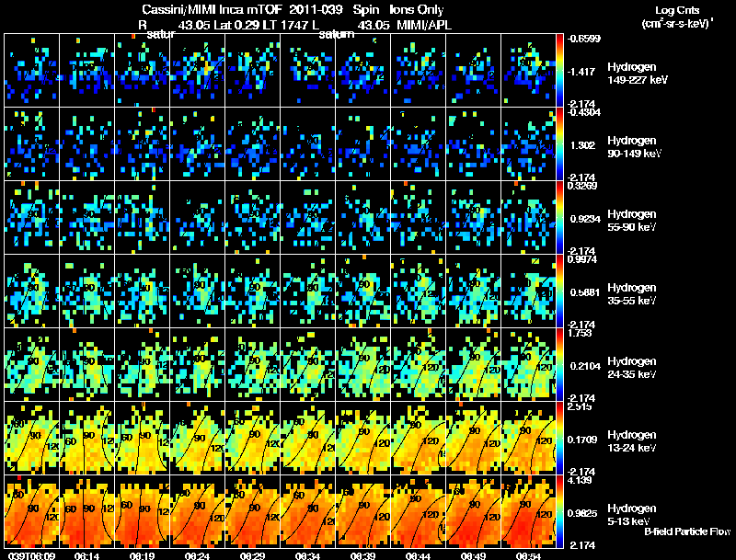Open the 06:24 panel in Hydrogen 90-149 keV row

197,144
